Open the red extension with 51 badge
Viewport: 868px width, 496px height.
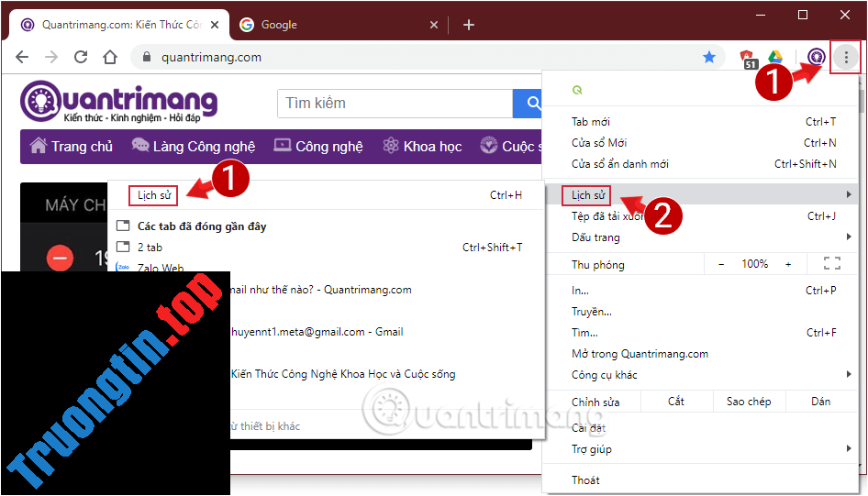[748, 58]
